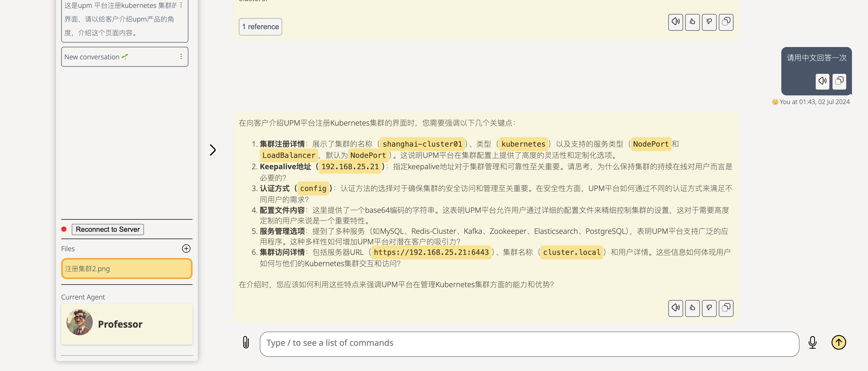Screen dimensions: 868x371
Task: Click the message input field
Action: click(529, 344)
